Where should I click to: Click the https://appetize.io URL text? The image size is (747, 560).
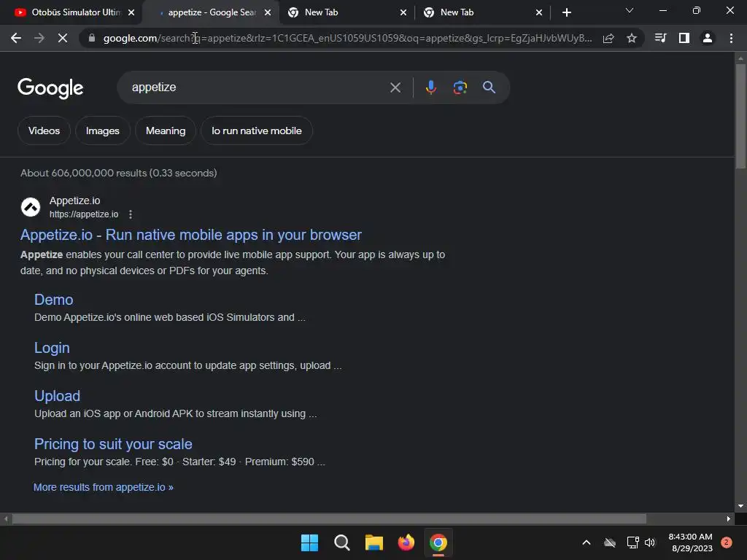84,214
